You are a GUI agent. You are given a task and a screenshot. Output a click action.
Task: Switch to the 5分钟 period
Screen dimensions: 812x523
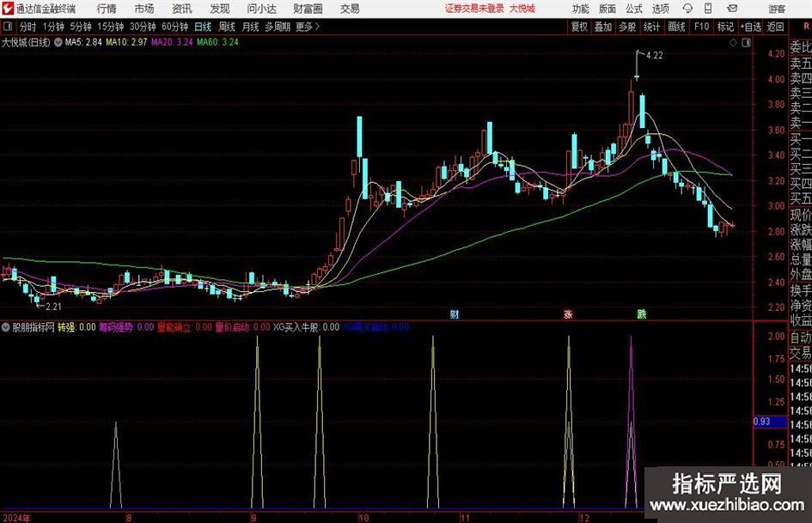click(81, 27)
